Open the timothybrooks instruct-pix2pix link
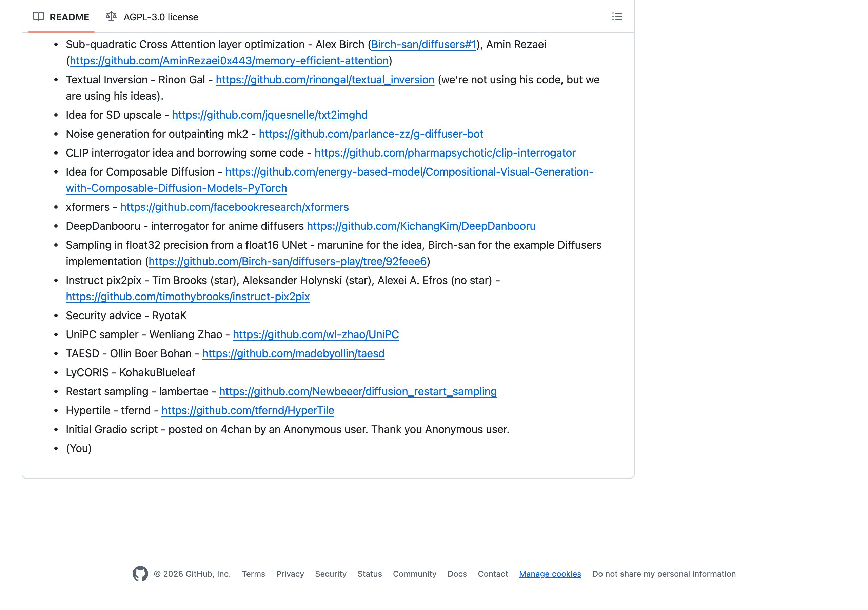 [188, 297]
